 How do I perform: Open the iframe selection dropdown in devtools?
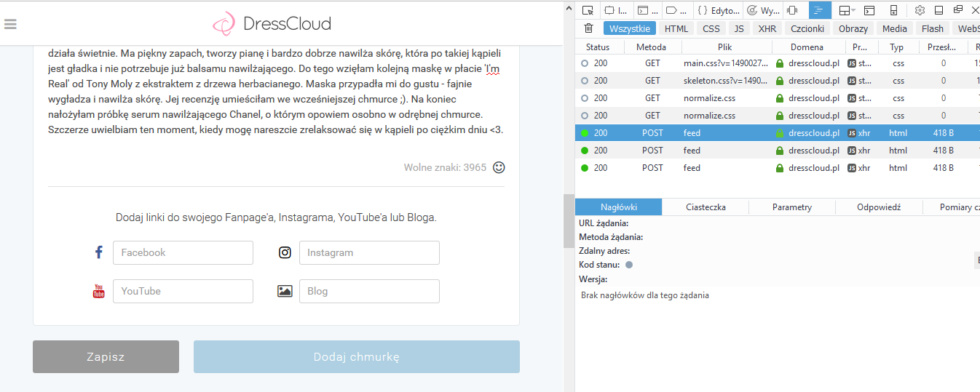pyautogui.click(x=847, y=10)
